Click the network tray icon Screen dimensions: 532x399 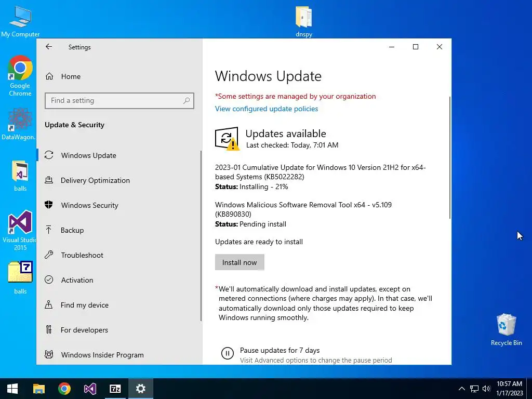pos(474,389)
